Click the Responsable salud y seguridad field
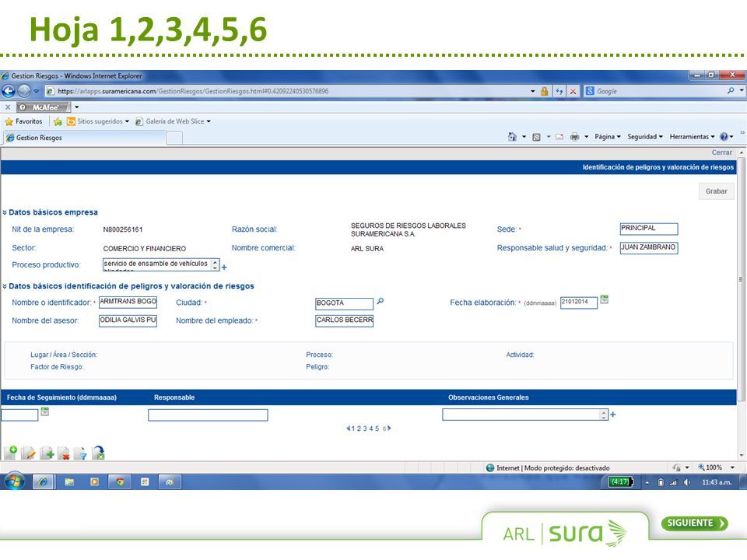 (648, 247)
